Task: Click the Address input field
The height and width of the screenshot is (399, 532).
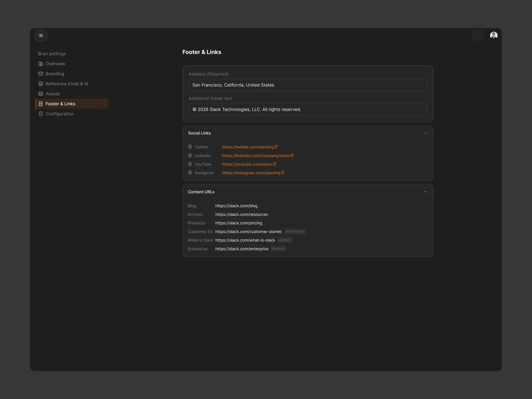Action: (308, 85)
